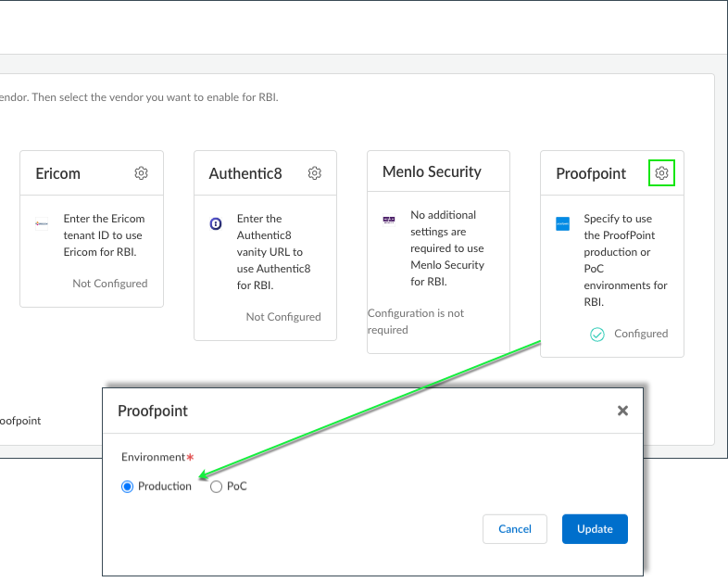Open the Authentic8 settings gear
This screenshot has width=728, height=582.
coord(315,173)
